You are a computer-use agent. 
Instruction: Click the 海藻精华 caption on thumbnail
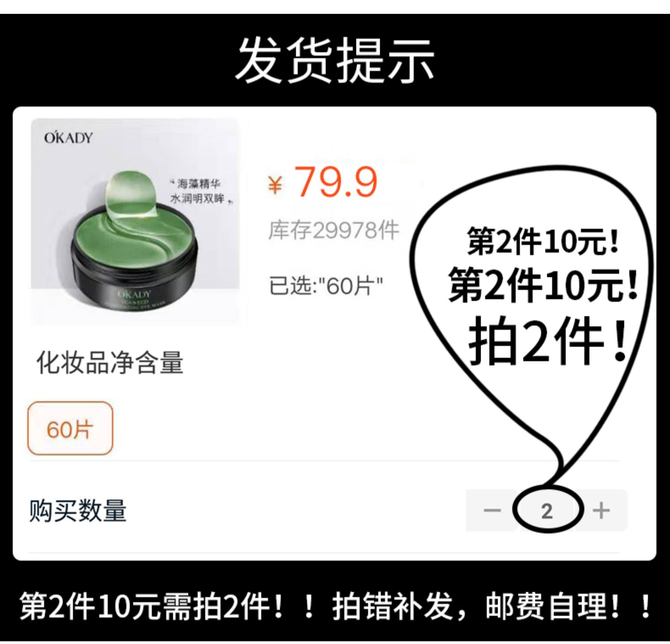[198, 183]
